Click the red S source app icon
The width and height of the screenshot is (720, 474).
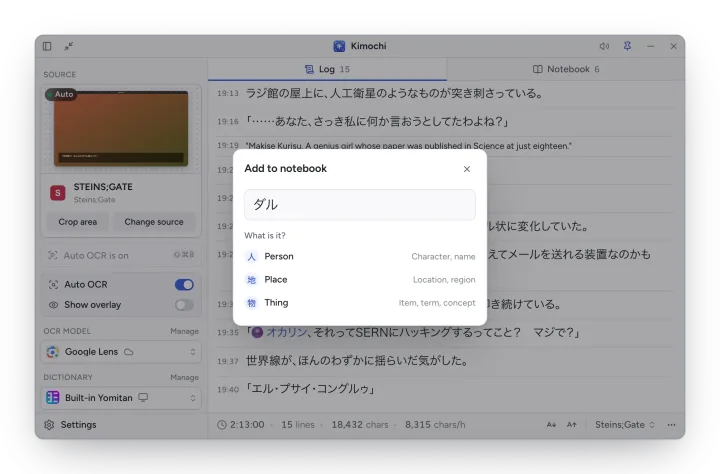[x=58, y=193]
